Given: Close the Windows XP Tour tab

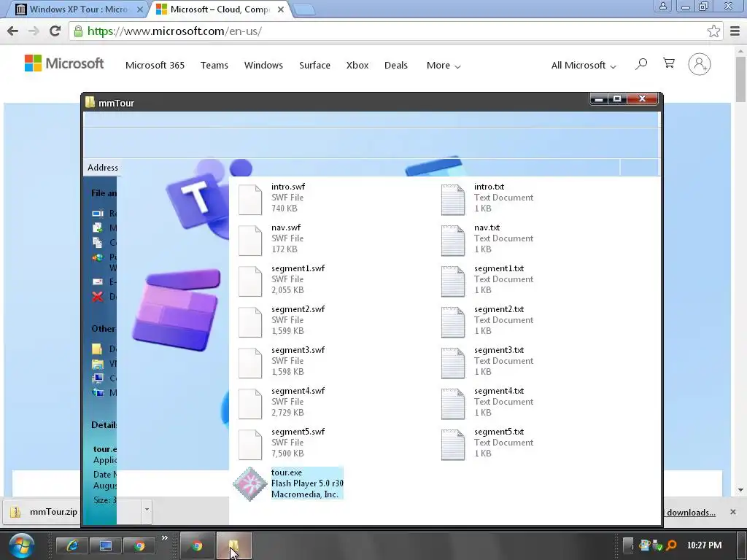Looking at the screenshot, I should point(140,9).
